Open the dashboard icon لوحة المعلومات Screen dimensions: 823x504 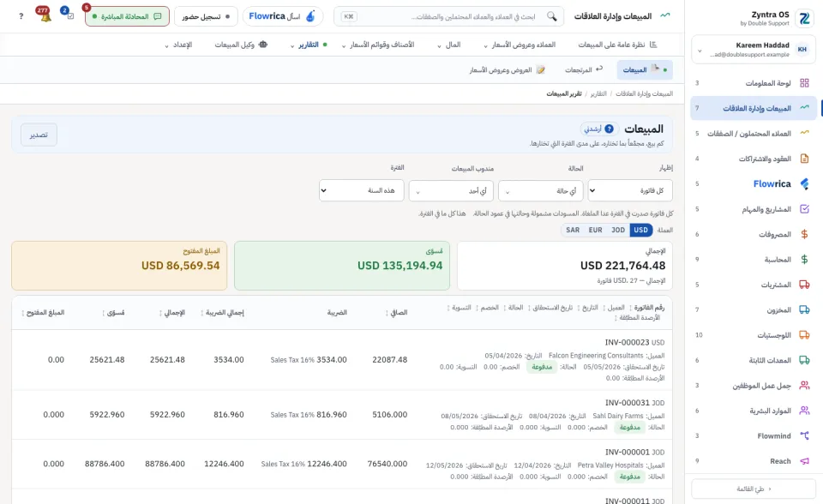[804, 83]
